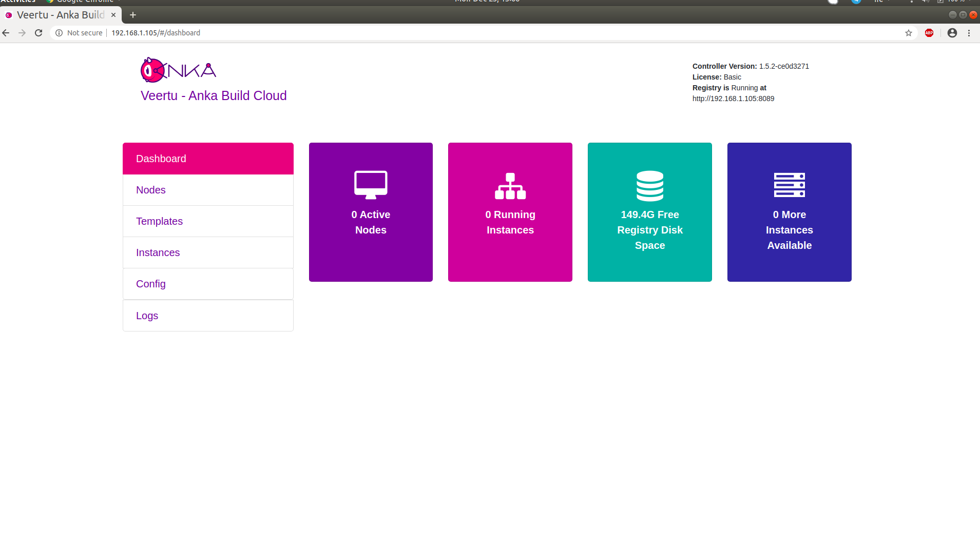
Task: Click the registry disk space database icon
Action: tap(649, 185)
